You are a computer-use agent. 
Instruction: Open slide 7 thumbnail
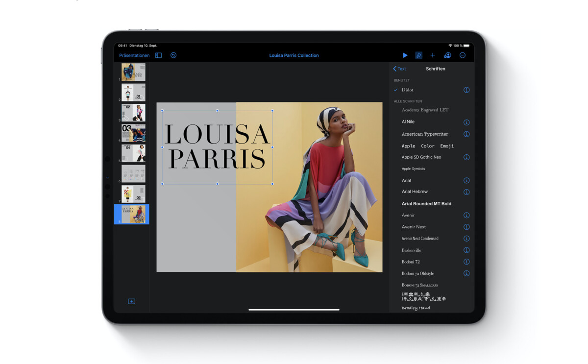click(133, 194)
